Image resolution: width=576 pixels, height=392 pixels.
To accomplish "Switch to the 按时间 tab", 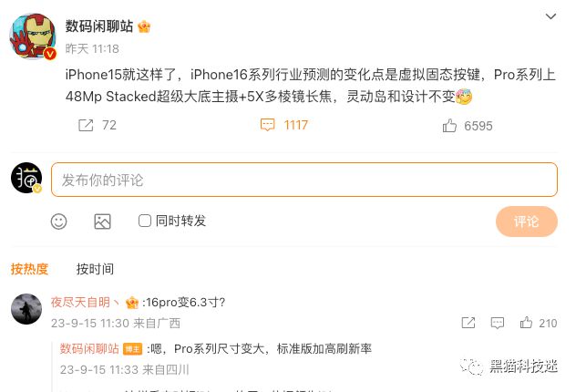I will coord(95,269).
